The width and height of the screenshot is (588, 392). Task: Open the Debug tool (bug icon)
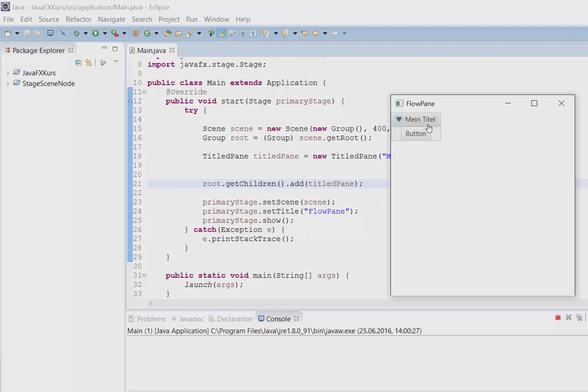(76, 33)
